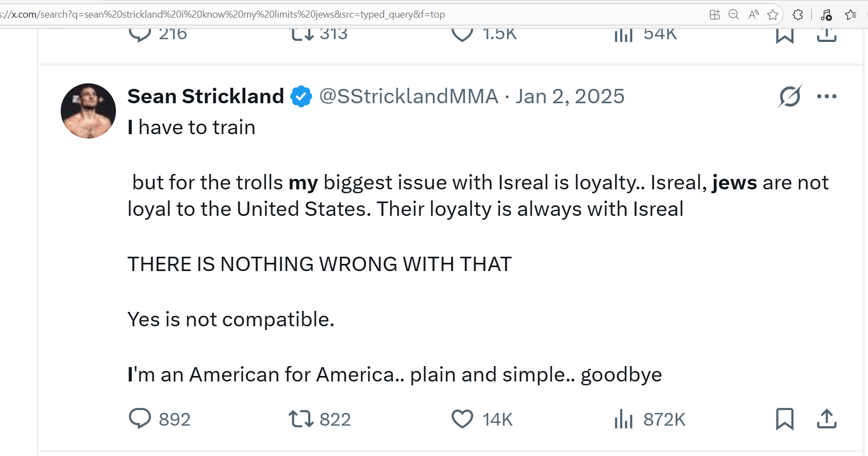The image size is (868, 456).
Task: Open the Grok explain icon on tweet
Action: click(790, 97)
